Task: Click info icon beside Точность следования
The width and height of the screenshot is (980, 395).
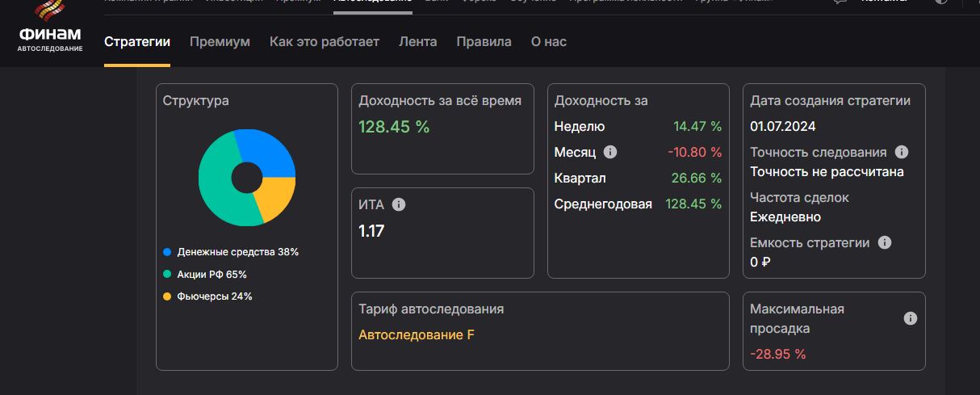Action: pyautogui.click(x=902, y=152)
